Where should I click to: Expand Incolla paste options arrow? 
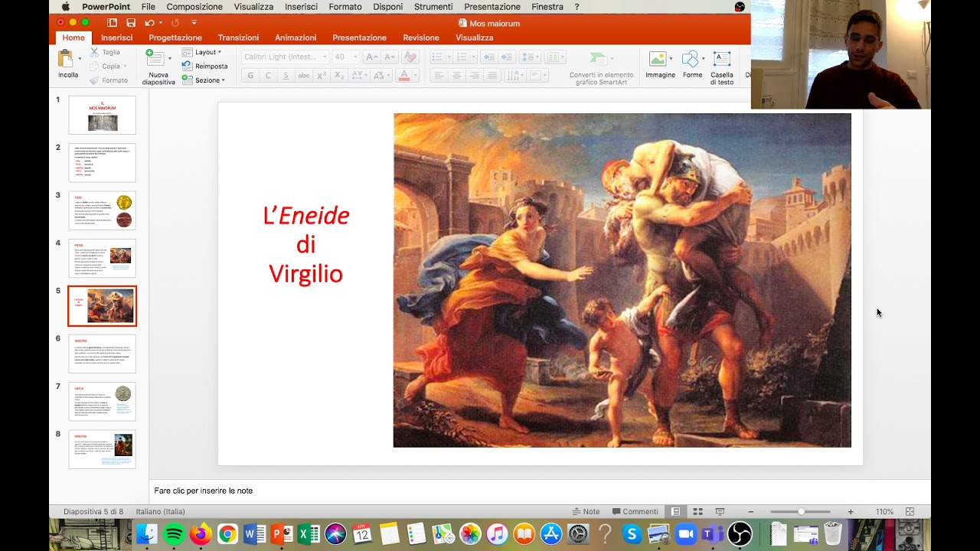[x=80, y=58]
